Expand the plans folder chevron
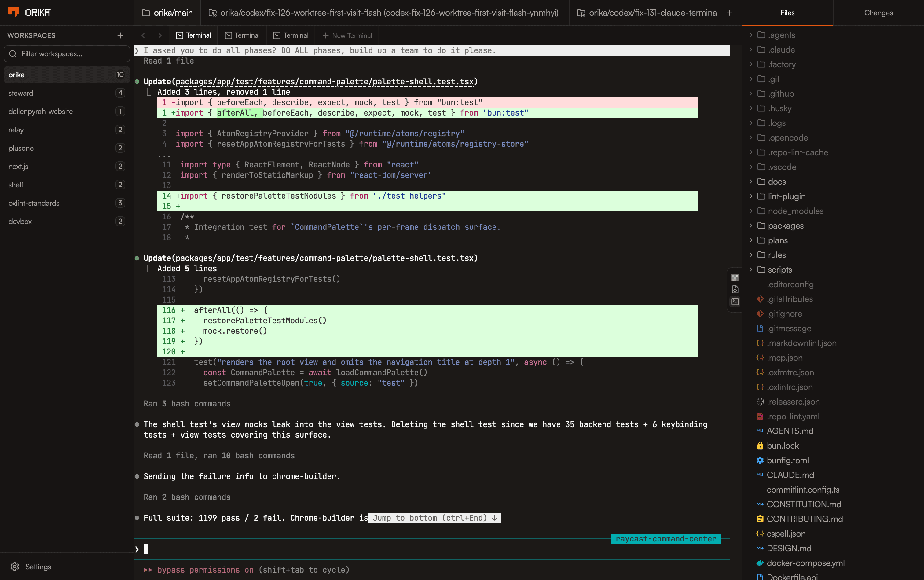 coord(751,240)
